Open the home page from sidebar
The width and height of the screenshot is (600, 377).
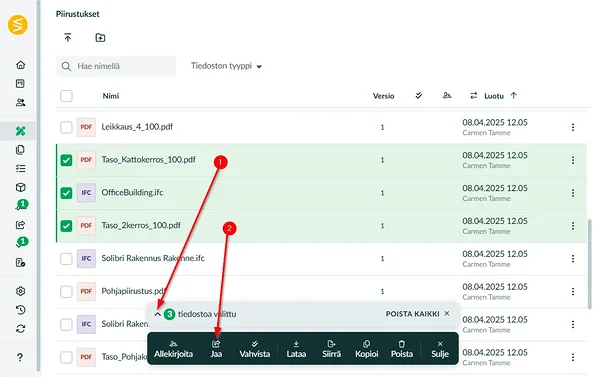[21, 65]
